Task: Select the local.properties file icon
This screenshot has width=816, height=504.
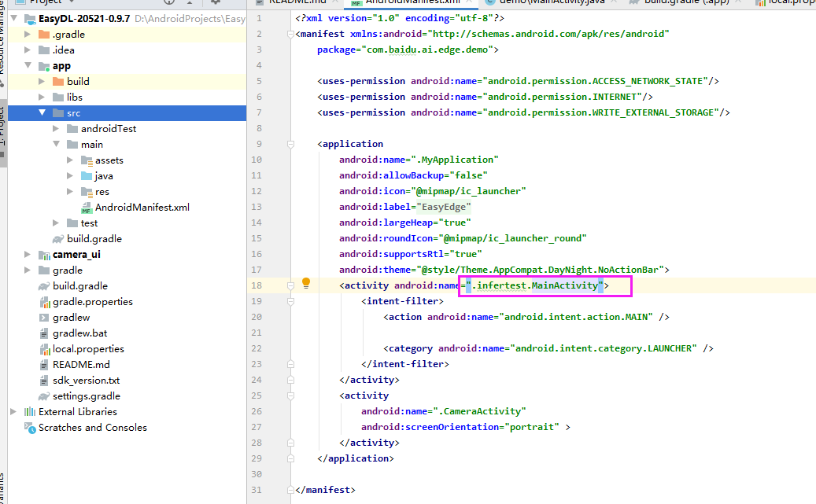Action: click(x=44, y=349)
